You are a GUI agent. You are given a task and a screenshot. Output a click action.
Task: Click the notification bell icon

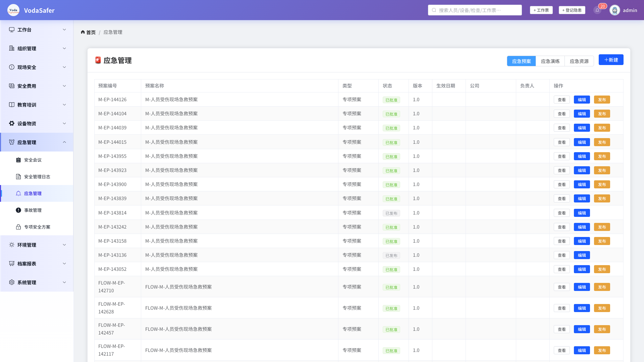(597, 10)
